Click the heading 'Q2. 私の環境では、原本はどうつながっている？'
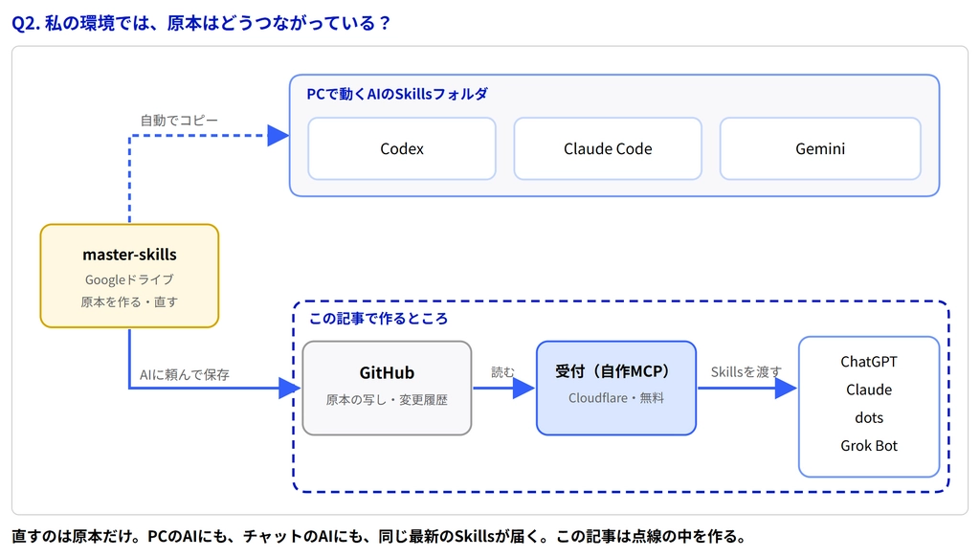Screen dimensions: 980x557 [201, 23]
